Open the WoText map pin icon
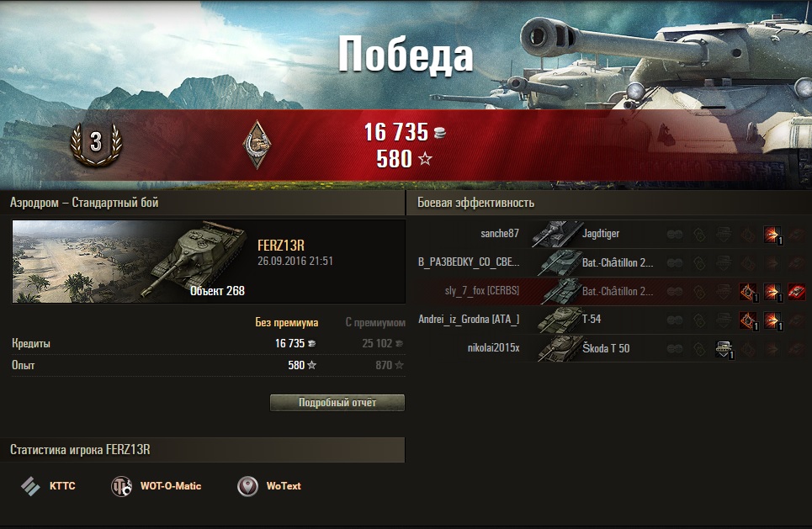812x529 pixels. pyautogui.click(x=247, y=486)
